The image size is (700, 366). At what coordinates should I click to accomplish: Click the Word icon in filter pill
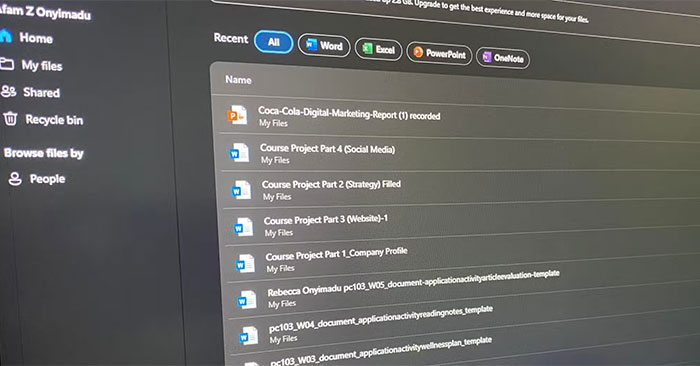[x=311, y=44]
